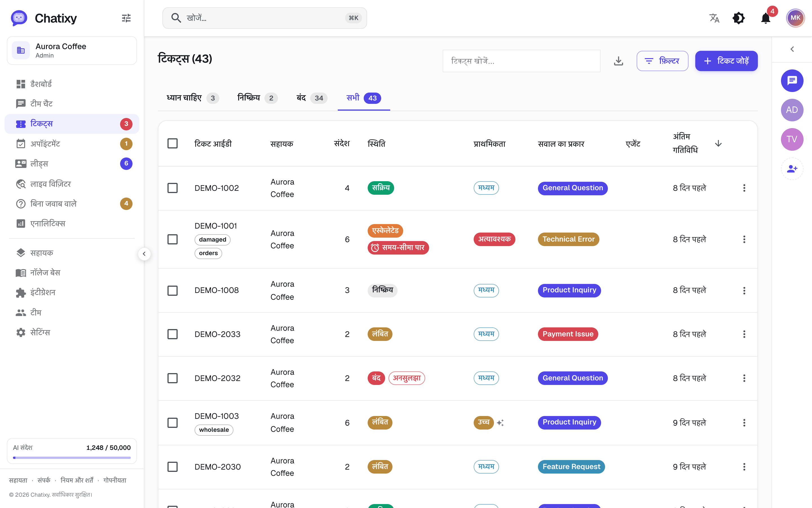Click the Aurora Coffee workspace building icon

21,51
